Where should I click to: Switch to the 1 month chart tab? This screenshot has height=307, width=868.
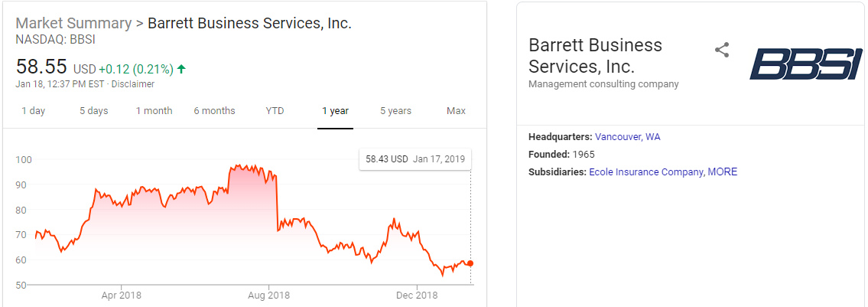click(x=154, y=111)
